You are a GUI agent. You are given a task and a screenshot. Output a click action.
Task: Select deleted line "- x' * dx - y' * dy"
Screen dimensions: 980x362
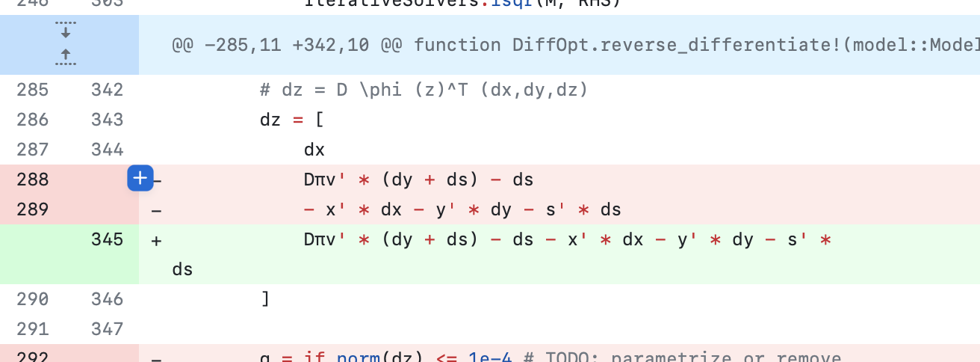pyautogui.click(x=462, y=210)
